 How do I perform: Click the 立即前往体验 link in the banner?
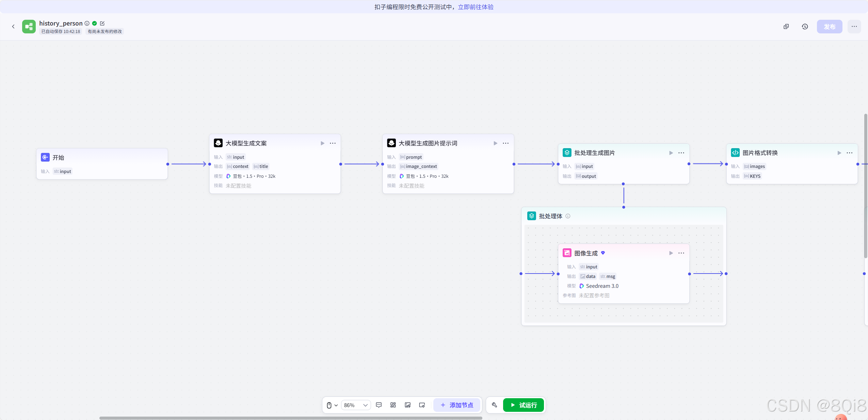click(x=476, y=7)
